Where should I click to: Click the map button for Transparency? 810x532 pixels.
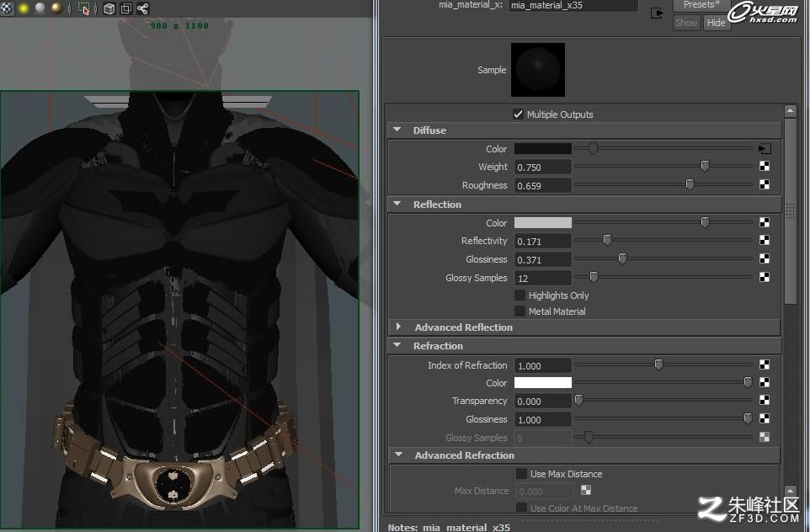[x=765, y=401]
